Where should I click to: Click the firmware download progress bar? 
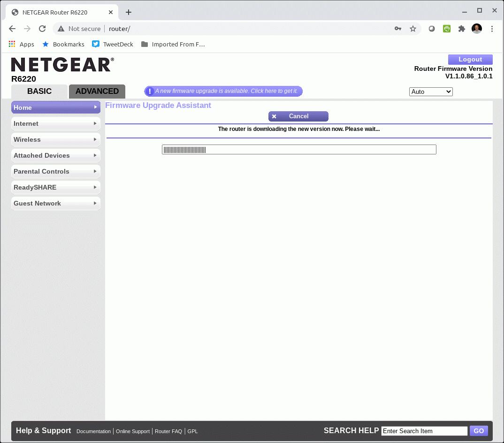[x=299, y=150]
